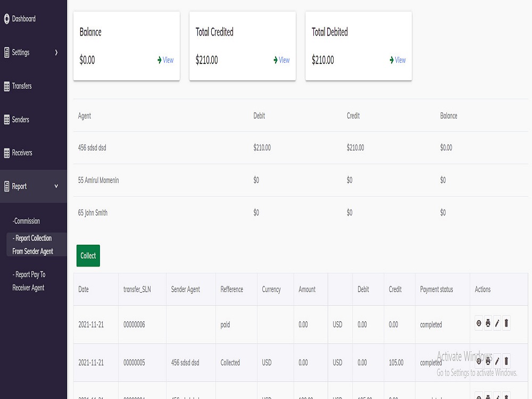The image size is (532, 399).
Task: Click the Amount column header
Action: click(x=307, y=289)
